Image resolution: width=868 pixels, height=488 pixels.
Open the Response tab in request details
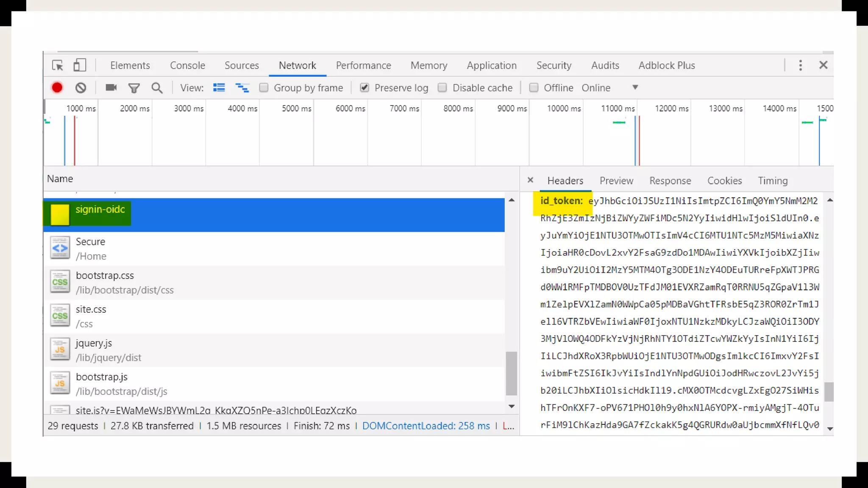(670, 181)
